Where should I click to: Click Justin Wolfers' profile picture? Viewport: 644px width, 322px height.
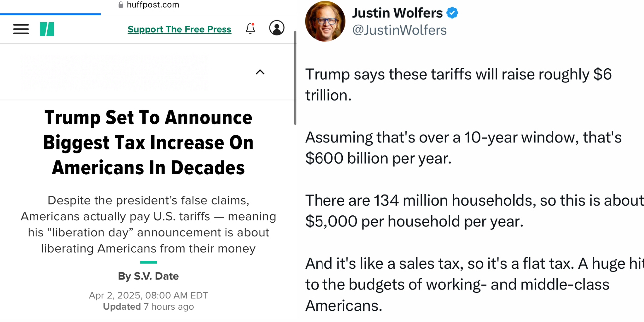(325, 21)
